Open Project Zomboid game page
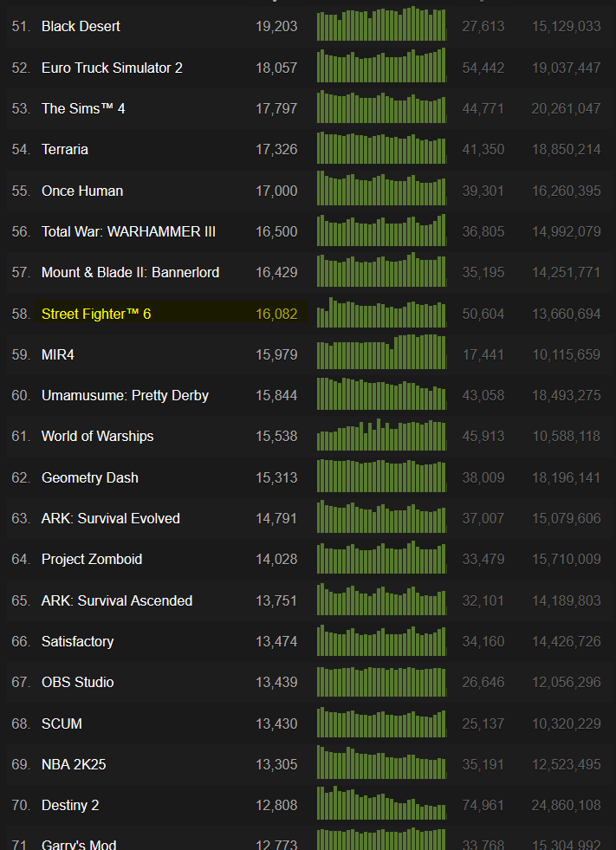 pos(92,559)
